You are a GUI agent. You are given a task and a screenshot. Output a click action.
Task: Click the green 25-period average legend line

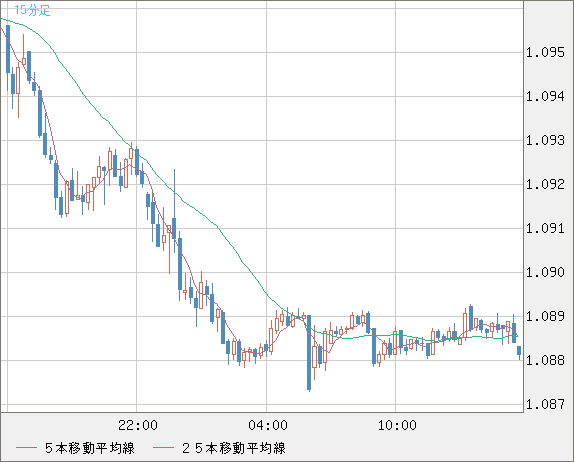tap(163, 448)
